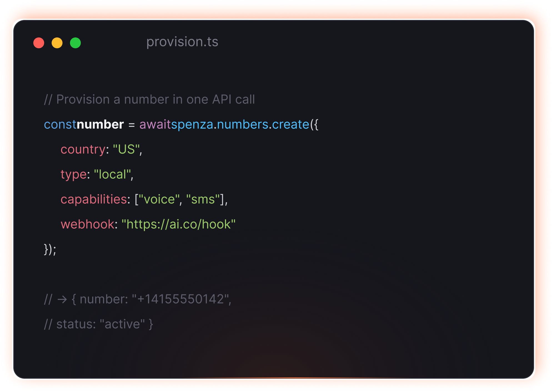Image resolution: width=554 pixels, height=392 pixels.
Task: Click the await keyword
Action: click(x=155, y=124)
